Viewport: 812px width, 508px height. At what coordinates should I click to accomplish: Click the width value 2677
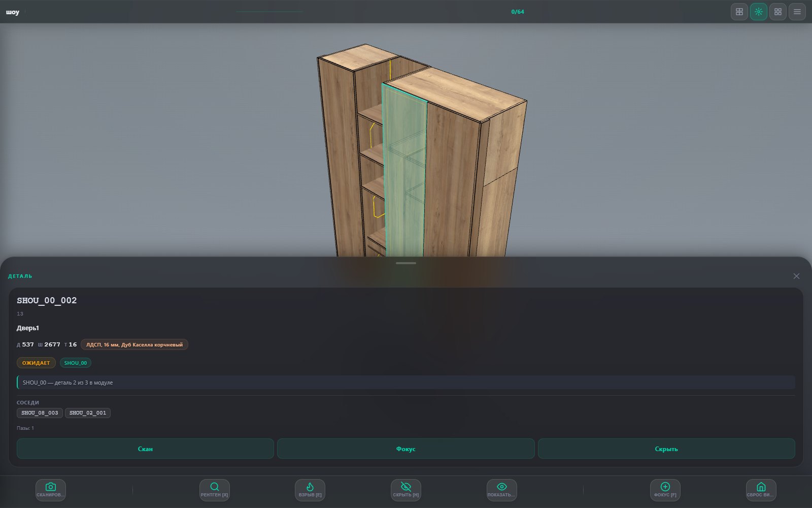52,344
